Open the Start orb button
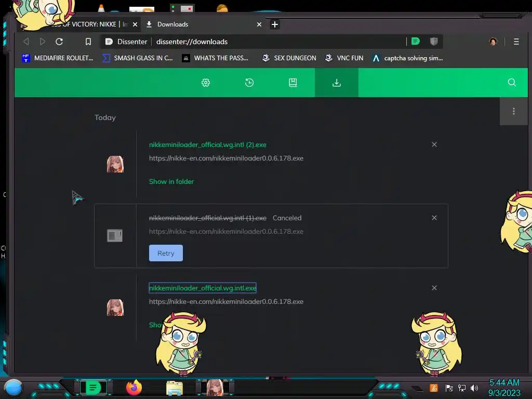This screenshot has height=399, width=532. tap(14, 388)
